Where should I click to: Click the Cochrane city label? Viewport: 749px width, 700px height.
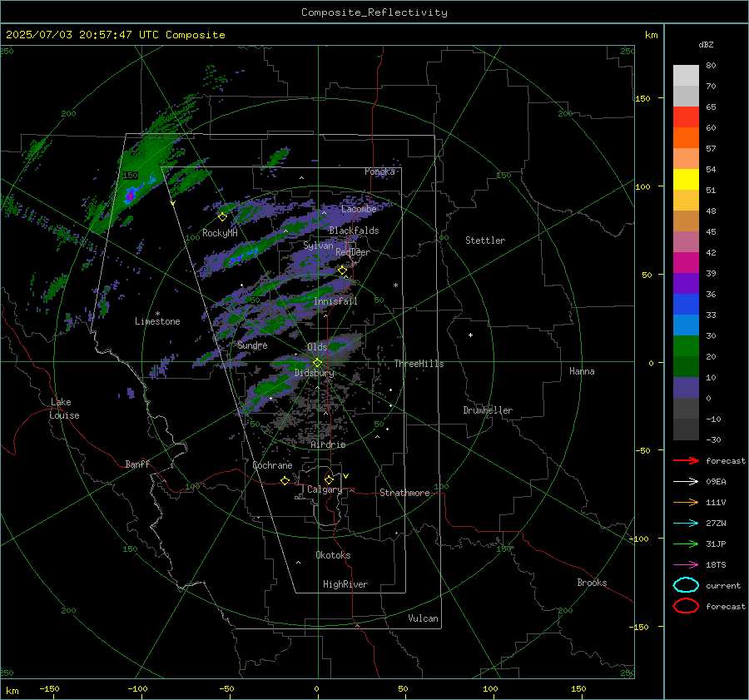(x=272, y=465)
